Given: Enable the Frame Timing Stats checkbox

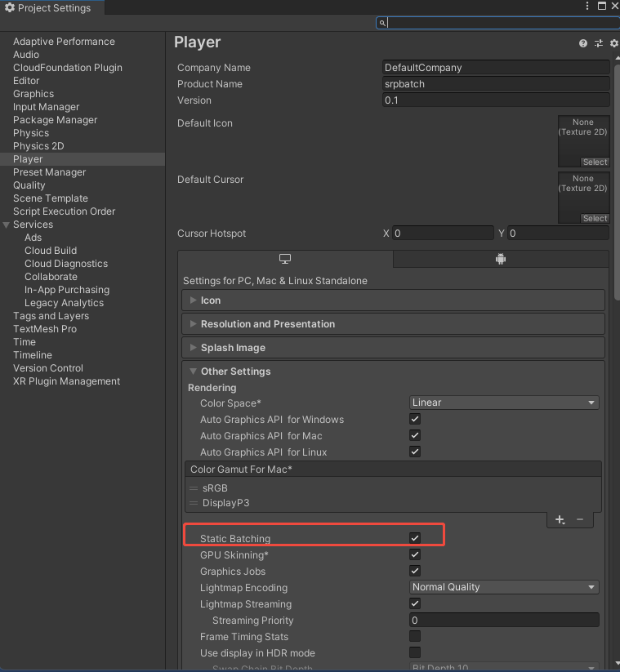Looking at the screenshot, I should (415, 636).
